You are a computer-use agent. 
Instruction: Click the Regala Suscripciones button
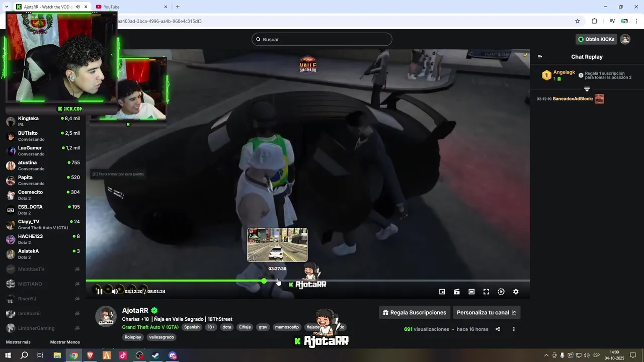[415, 312]
